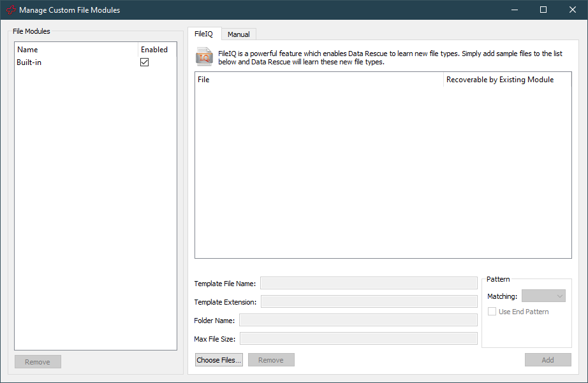Image resolution: width=588 pixels, height=383 pixels.
Task: Click the Folder Name input field
Action: pos(358,320)
